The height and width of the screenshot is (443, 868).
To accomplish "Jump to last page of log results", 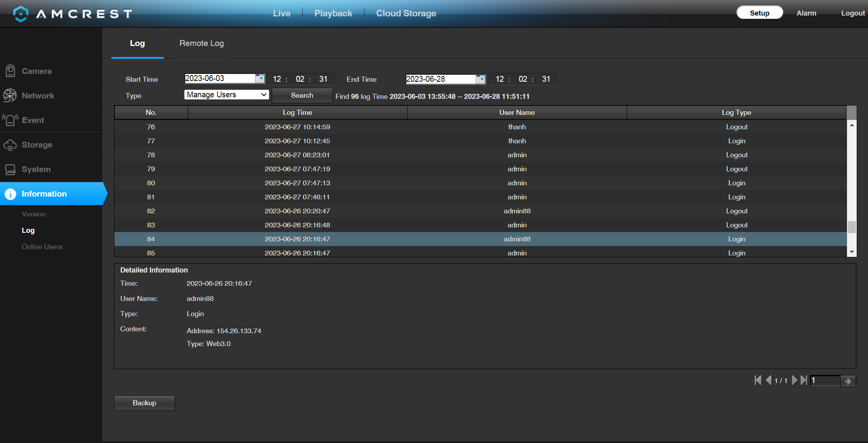I will (x=804, y=380).
